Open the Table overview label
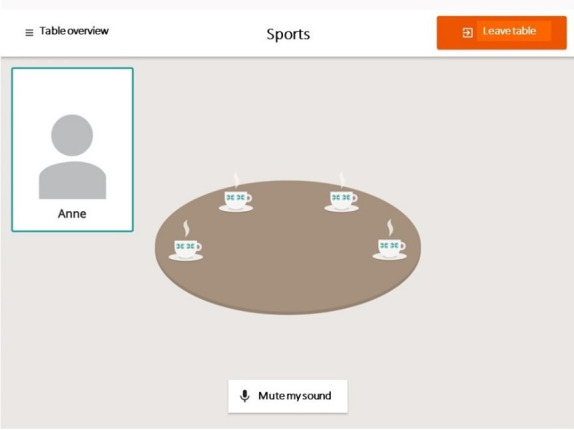 (x=74, y=31)
